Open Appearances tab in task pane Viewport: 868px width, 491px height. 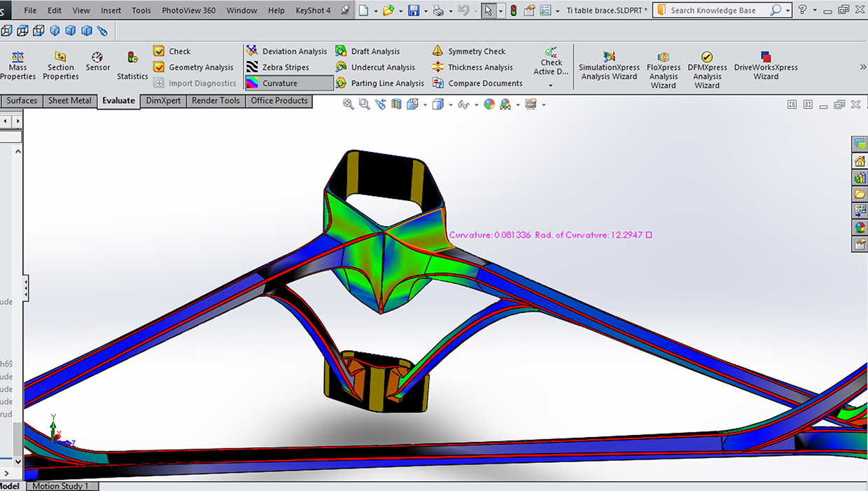tap(860, 227)
